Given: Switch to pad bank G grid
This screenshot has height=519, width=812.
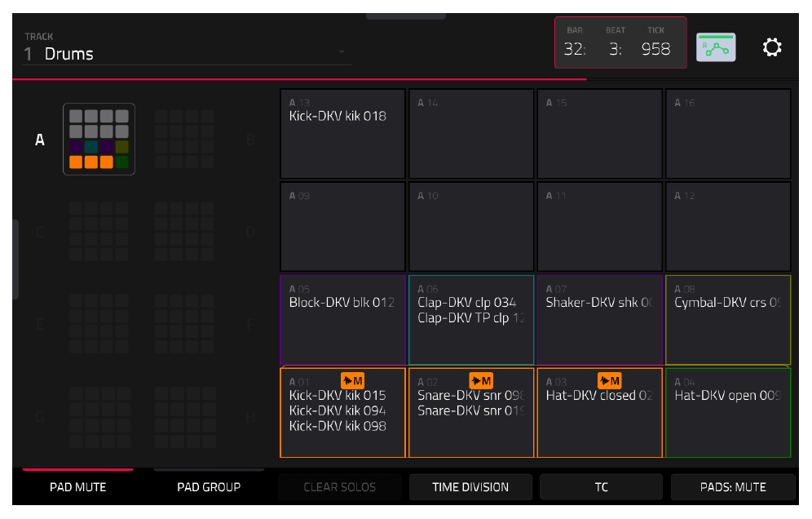Looking at the screenshot, I should point(99,416).
